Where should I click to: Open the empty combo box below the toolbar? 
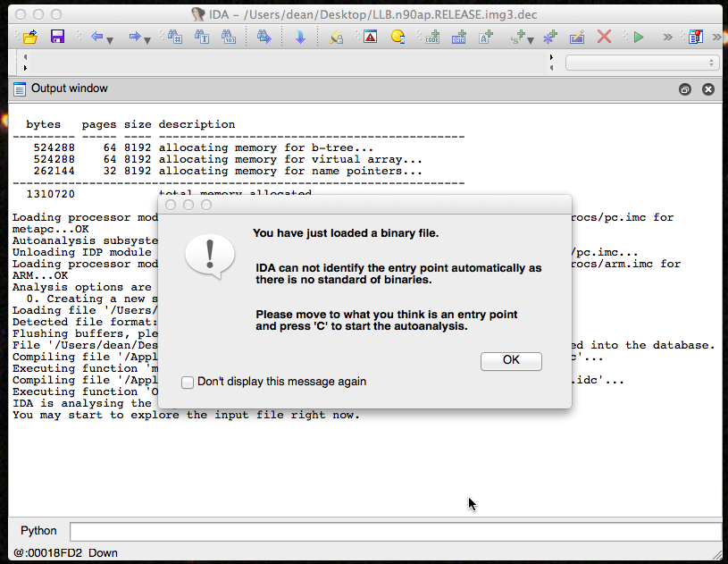point(642,63)
